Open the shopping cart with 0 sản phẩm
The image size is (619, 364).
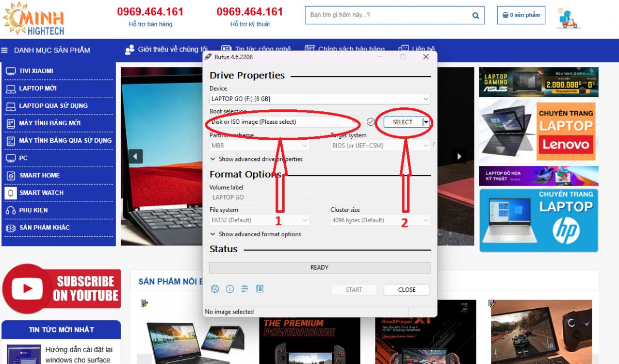point(521,15)
